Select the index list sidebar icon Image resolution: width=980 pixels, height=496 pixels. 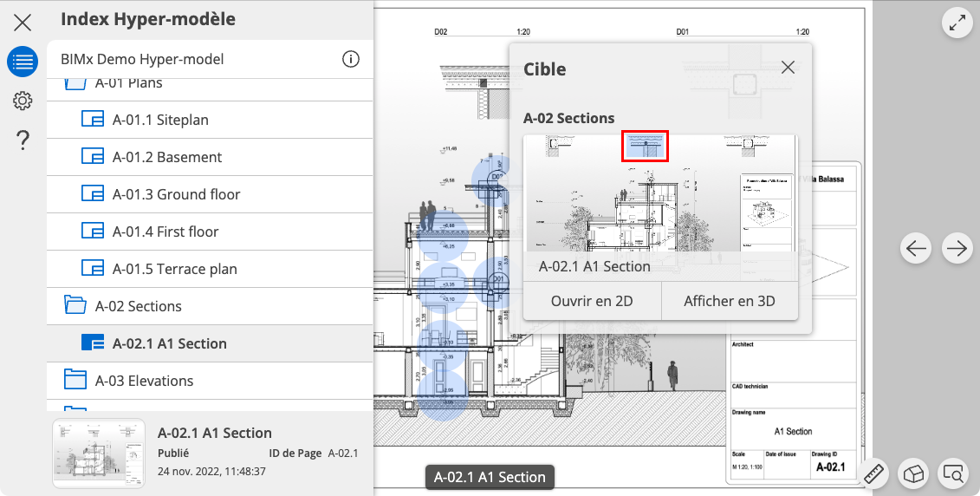(23, 62)
